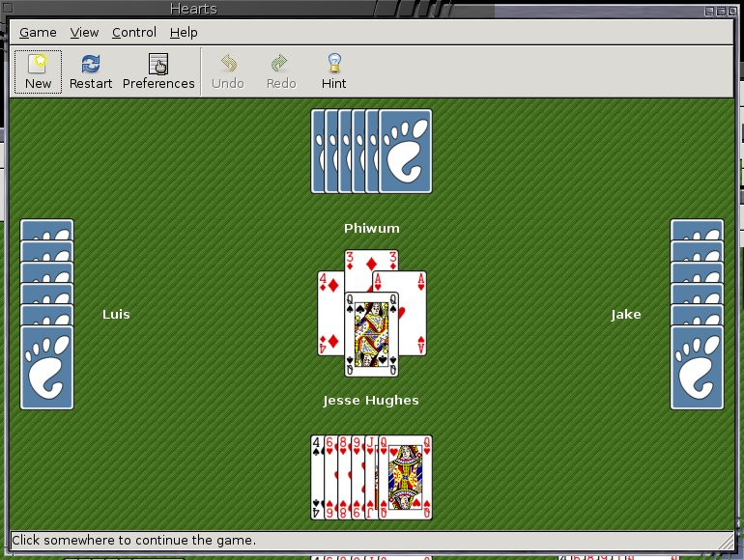Click the Queen of spades in trick
This screenshot has height=560, width=744.
click(372, 334)
